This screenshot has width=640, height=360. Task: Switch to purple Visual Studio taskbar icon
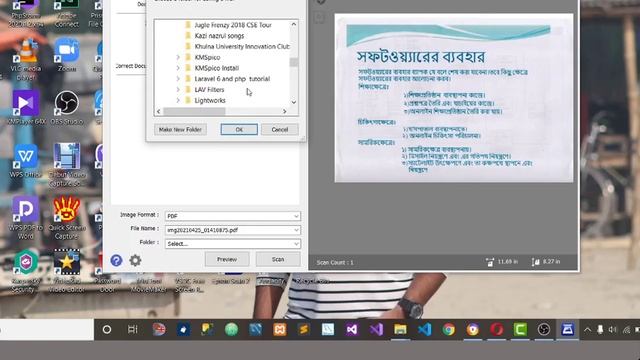(376, 329)
